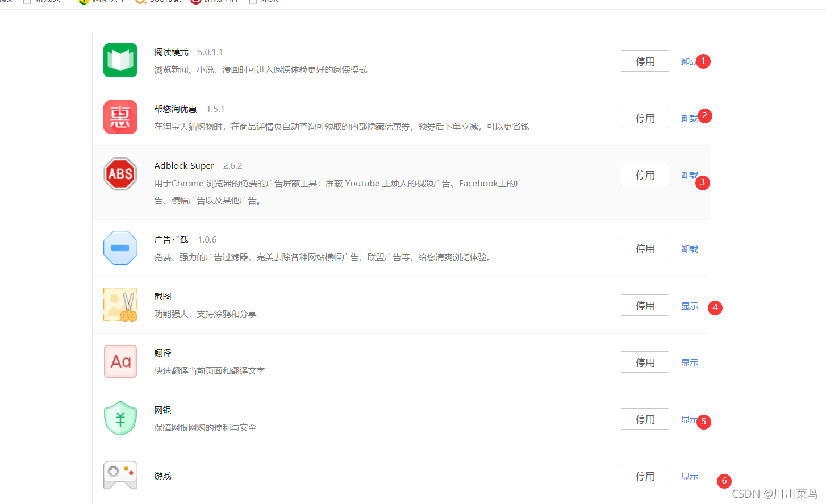Click description 保障网银网购的便利与安全

tap(205, 427)
